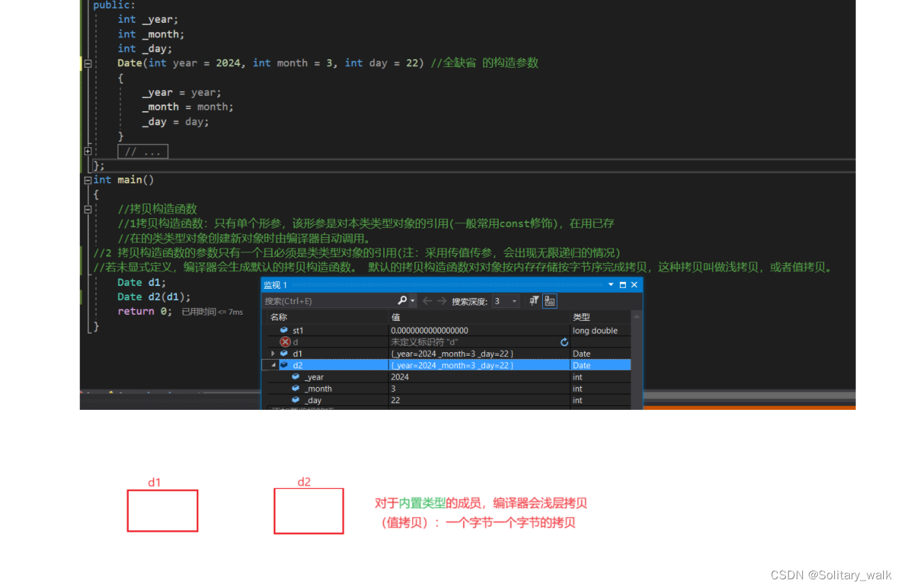
Task: Collapse the 拷贝构造函数 comment block
Action: click(88, 210)
